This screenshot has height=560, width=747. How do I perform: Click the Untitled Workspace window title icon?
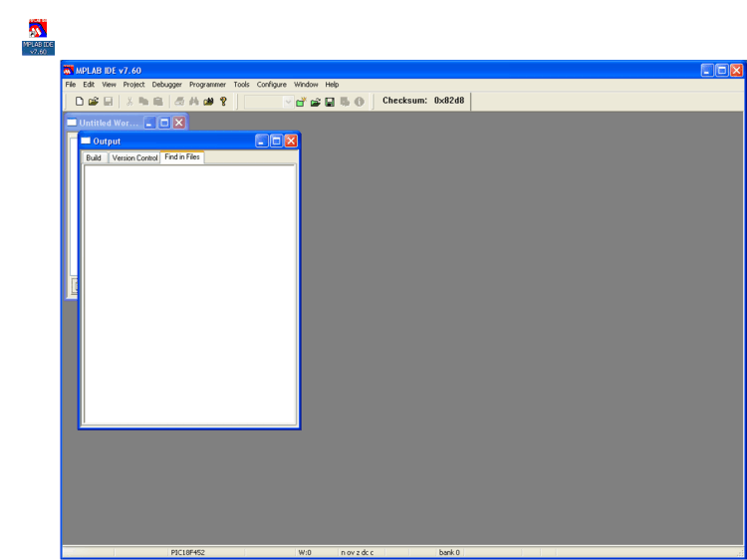72,123
